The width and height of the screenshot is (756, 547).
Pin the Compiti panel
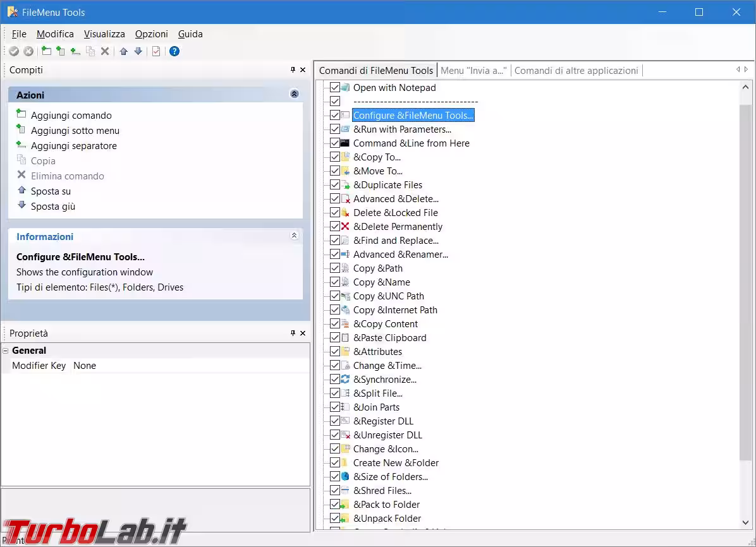pyautogui.click(x=293, y=70)
